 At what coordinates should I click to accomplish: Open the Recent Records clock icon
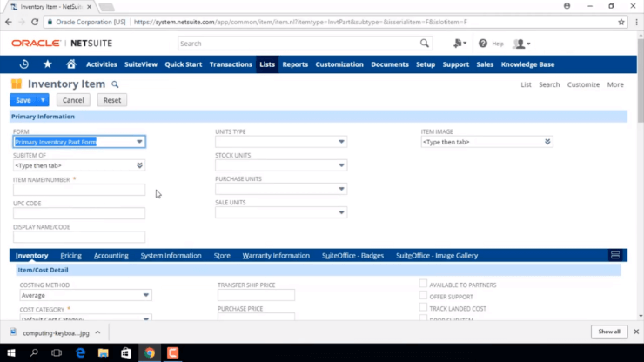24,64
